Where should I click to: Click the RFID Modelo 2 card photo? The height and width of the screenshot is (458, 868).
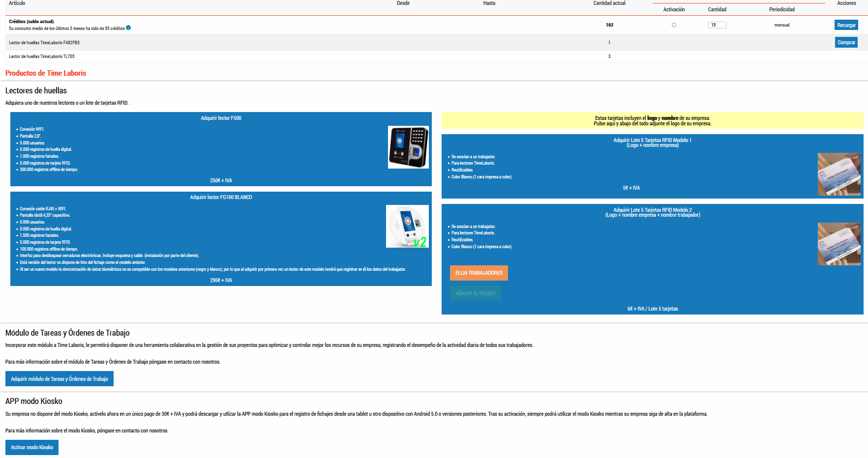point(839,244)
